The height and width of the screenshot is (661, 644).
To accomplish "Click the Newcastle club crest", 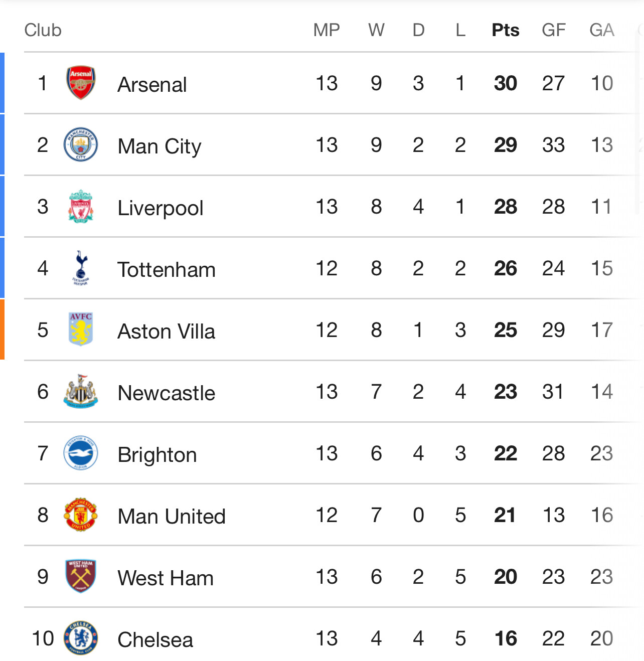I will (x=81, y=391).
